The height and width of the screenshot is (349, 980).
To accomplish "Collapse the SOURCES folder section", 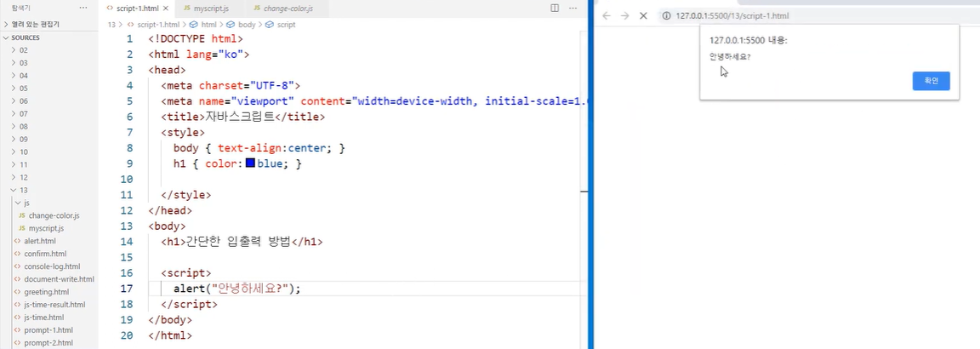I will tap(48, 37).
